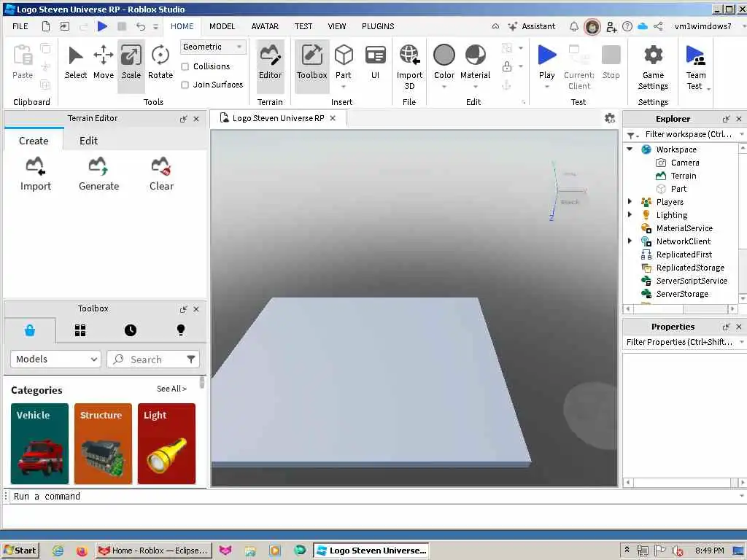Open the collaborate add-user icon
This screenshot has width=747, height=560.
[x=612, y=27]
